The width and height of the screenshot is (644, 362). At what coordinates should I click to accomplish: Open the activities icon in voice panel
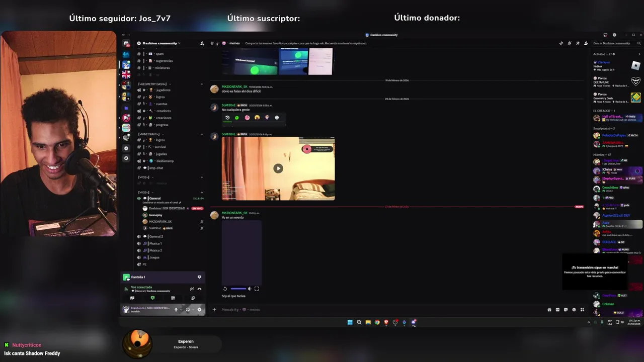pos(173,298)
